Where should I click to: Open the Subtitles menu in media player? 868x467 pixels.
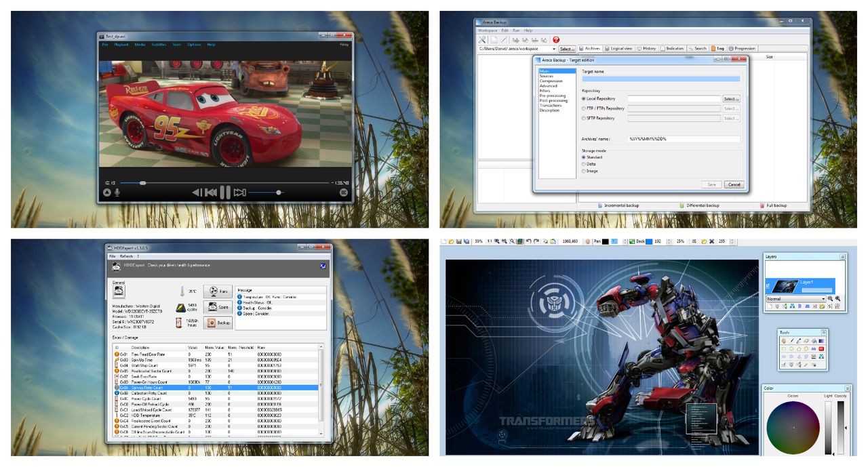(159, 45)
